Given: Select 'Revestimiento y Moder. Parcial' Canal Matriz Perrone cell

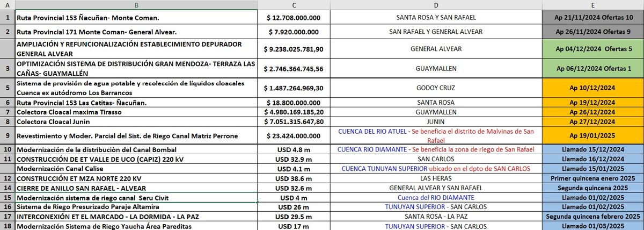Looking at the screenshot, I should [x=136, y=136].
